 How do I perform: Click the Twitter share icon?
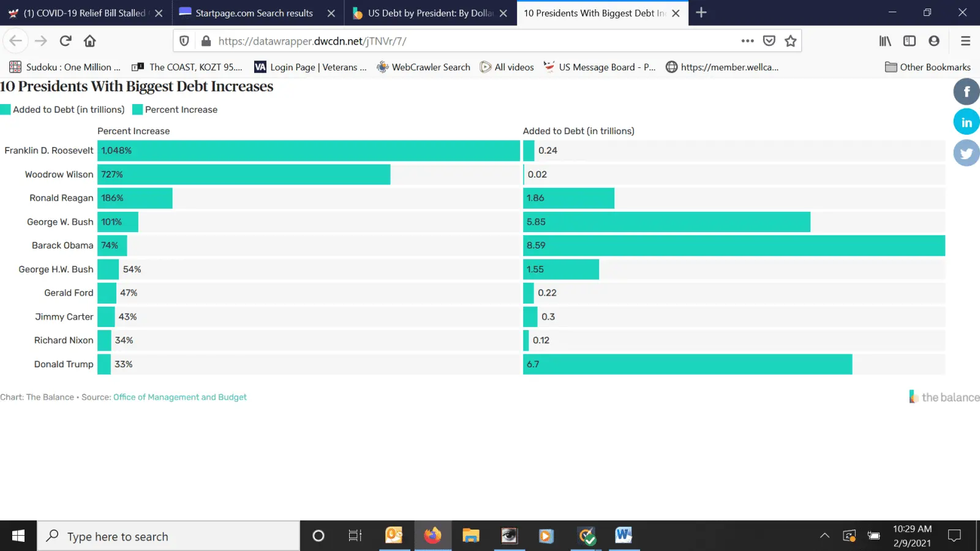point(966,153)
